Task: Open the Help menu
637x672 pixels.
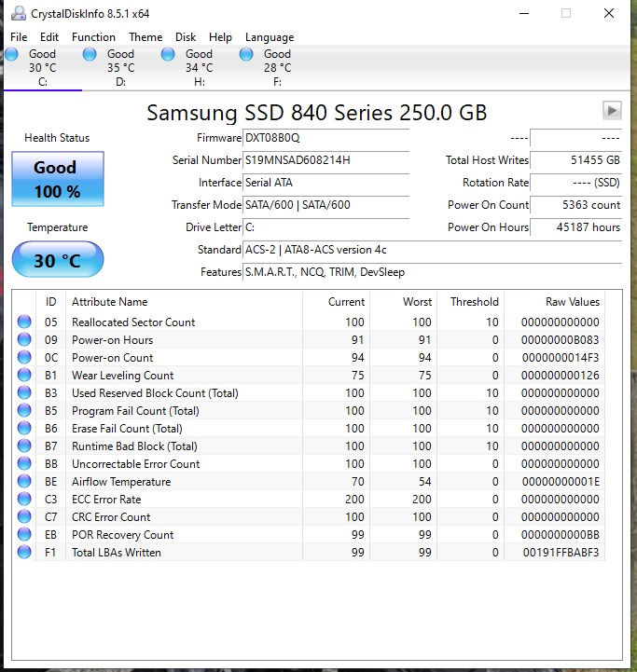Action: pos(220,37)
